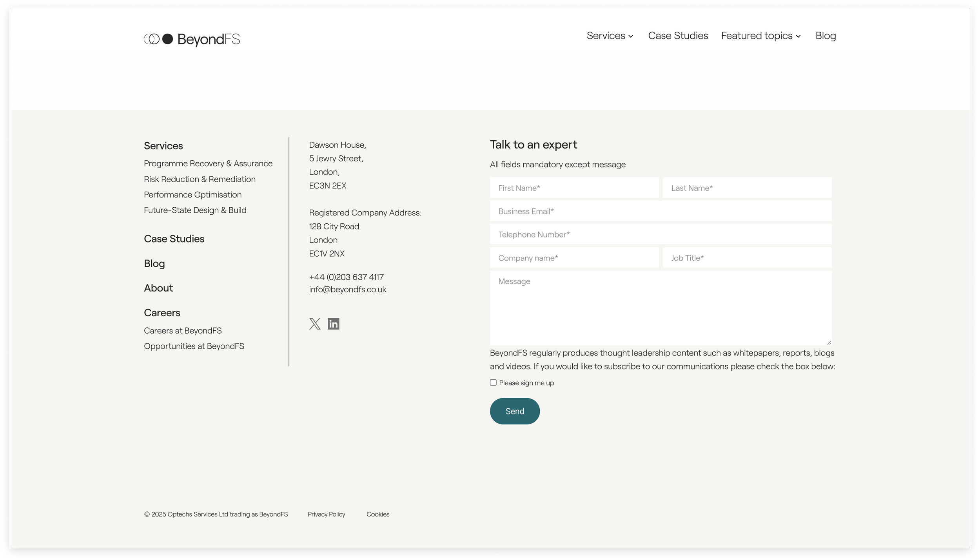980x560 pixels.
Task: Click the X (Twitter) social icon
Action: [x=314, y=324]
